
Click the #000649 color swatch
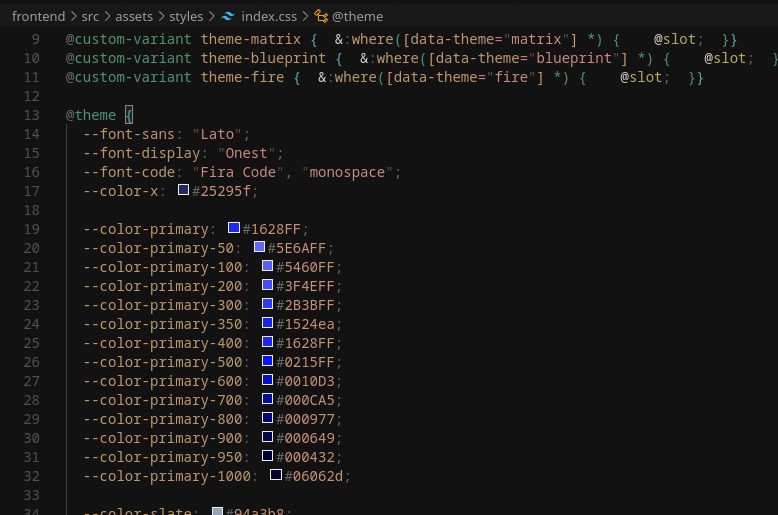(267, 437)
